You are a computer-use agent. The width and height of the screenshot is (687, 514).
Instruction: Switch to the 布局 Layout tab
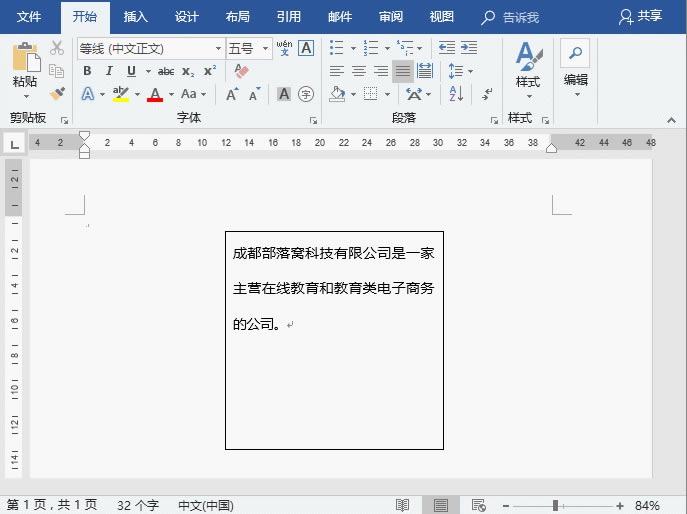tap(237, 17)
